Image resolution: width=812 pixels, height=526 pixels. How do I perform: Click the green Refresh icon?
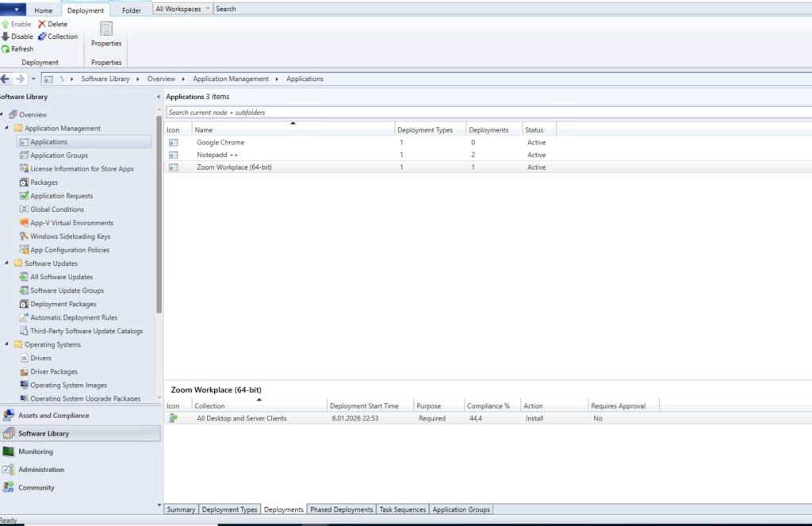tap(6, 49)
